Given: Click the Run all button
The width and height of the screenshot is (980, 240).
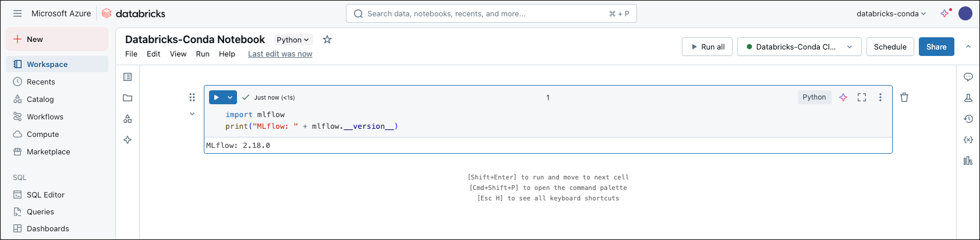Looking at the screenshot, I should tap(707, 47).
